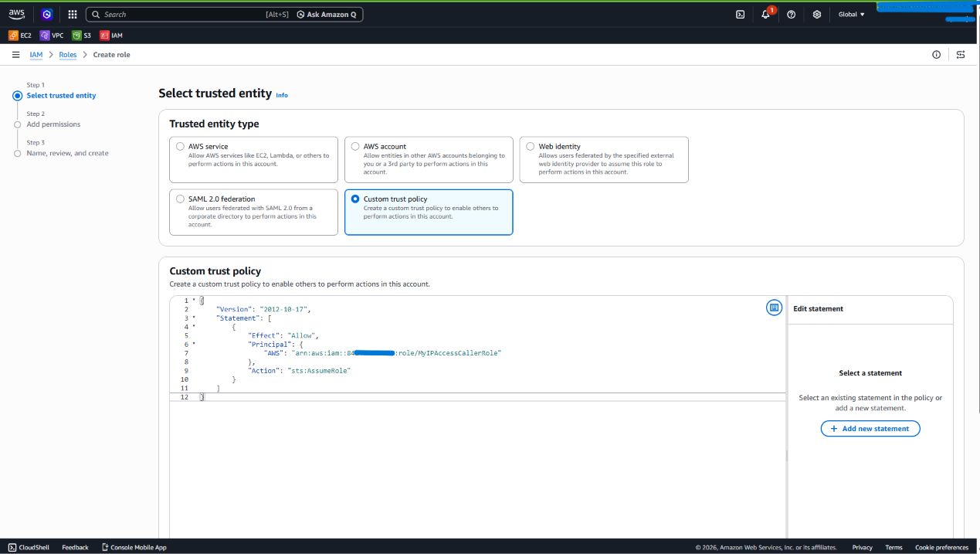Collapse the Statement fold arrow on line 3
This screenshot has height=554, width=980.
tap(194, 318)
